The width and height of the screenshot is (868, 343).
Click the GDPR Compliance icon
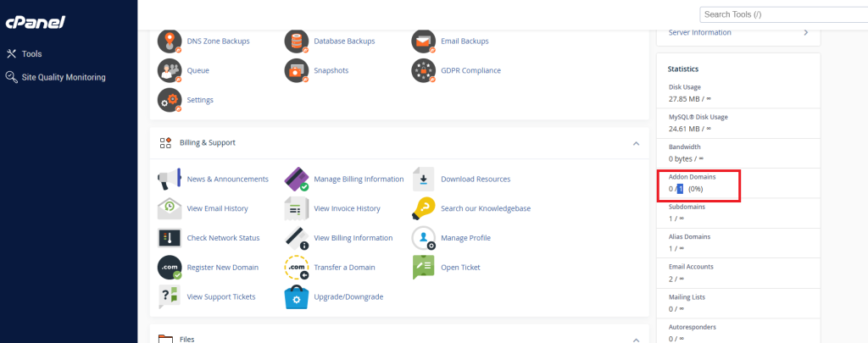coord(423,70)
